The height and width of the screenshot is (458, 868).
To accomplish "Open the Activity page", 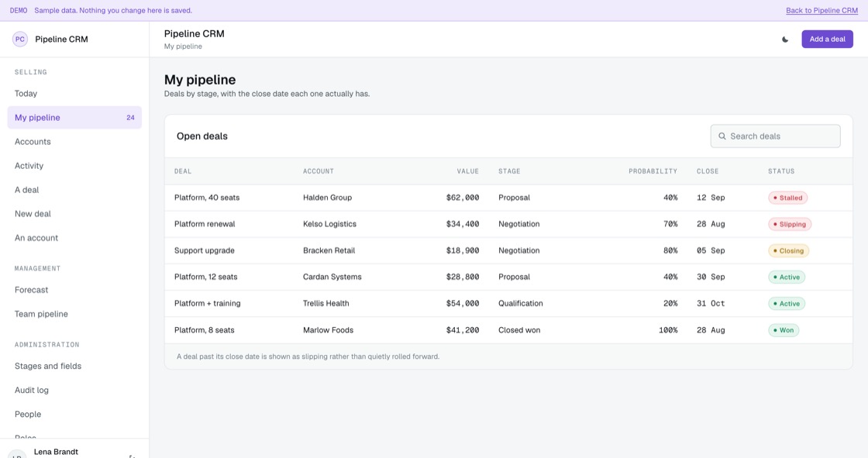I will pos(74,166).
